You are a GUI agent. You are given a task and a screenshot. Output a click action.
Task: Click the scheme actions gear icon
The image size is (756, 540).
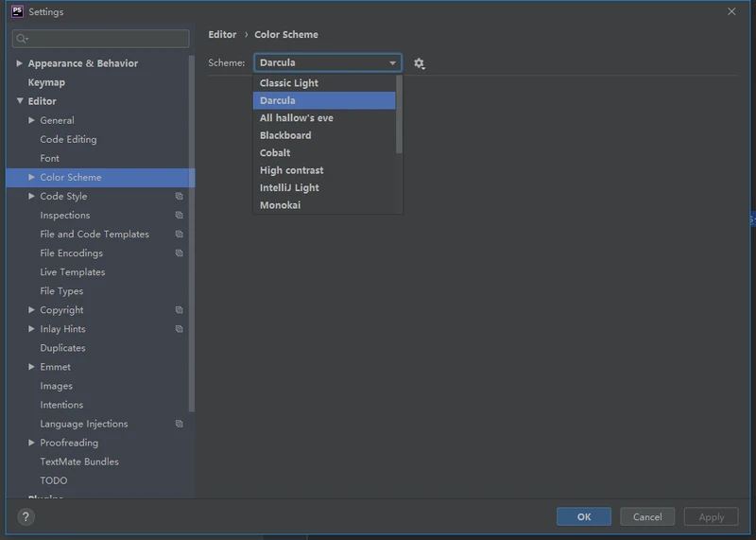click(x=419, y=63)
